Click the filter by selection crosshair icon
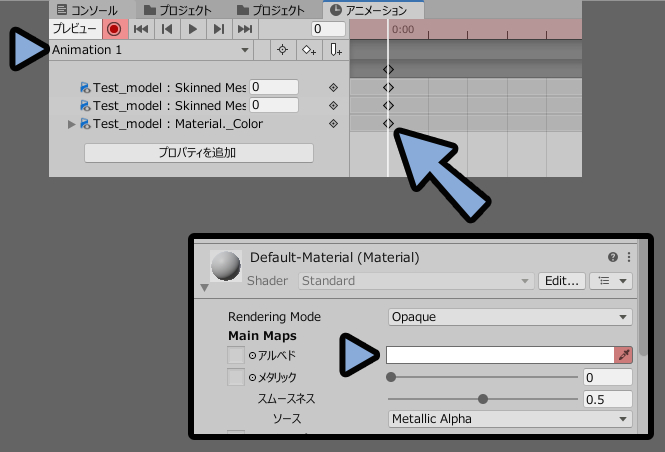This screenshot has width=665, height=452. (282, 50)
